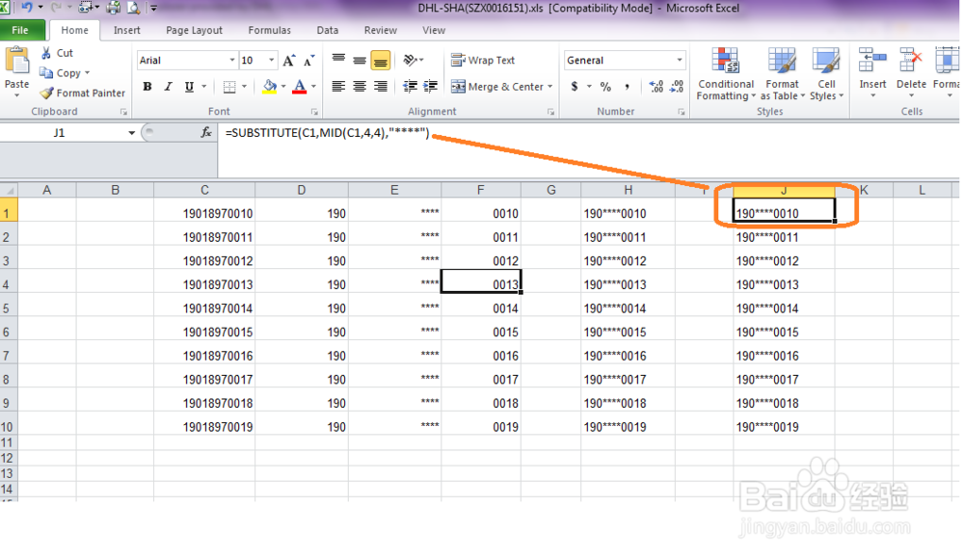Click the Paste clipboard icon
The width and height of the screenshot is (964, 560).
click(16, 62)
